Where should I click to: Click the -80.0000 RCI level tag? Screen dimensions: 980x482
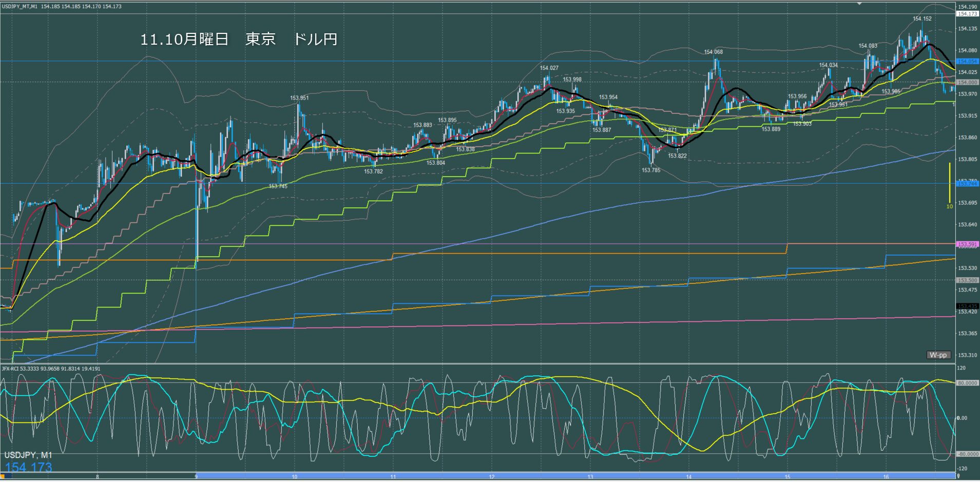pyautogui.click(x=967, y=454)
